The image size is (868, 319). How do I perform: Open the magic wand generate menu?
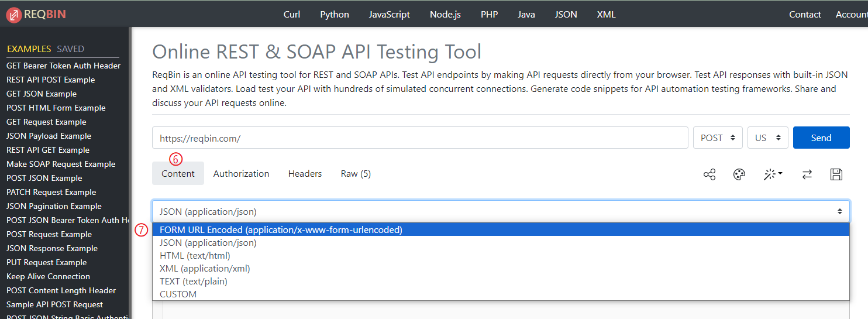point(773,174)
